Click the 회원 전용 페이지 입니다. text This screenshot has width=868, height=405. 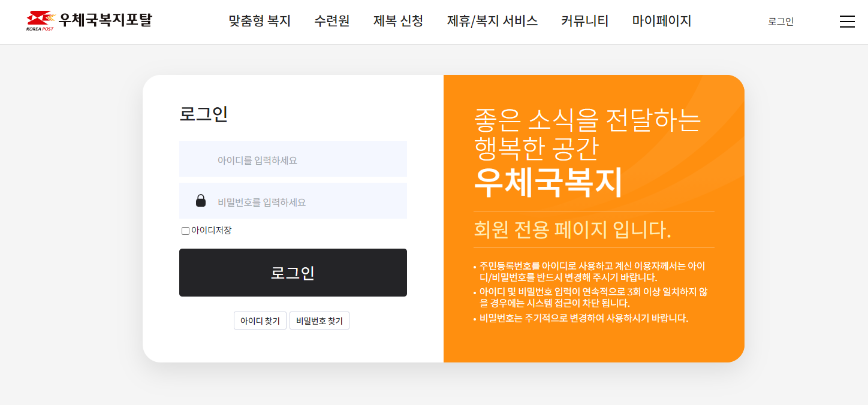tap(572, 229)
